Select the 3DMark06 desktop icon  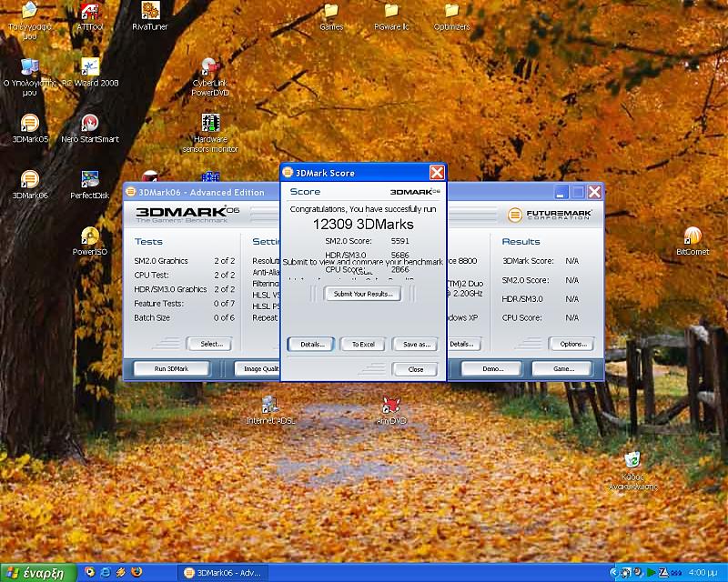pyautogui.click(x=30, y=185)
